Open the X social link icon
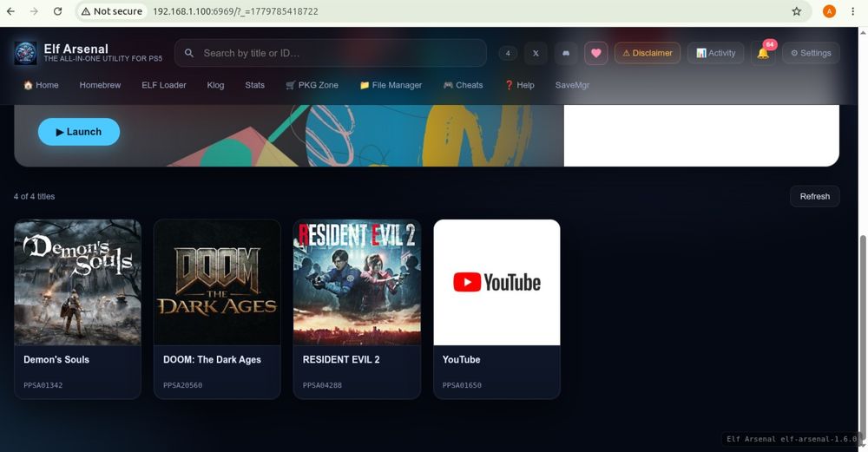 (536, 53)
